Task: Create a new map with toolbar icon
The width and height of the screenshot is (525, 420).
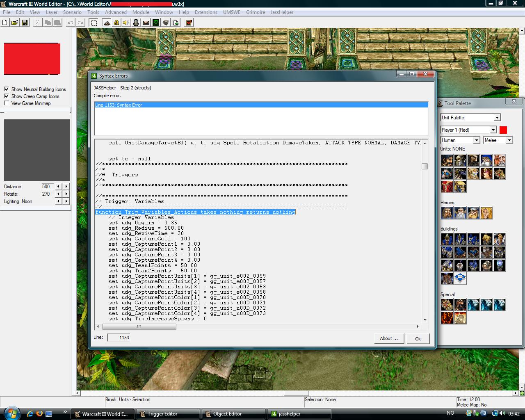Action: [5, 23]
